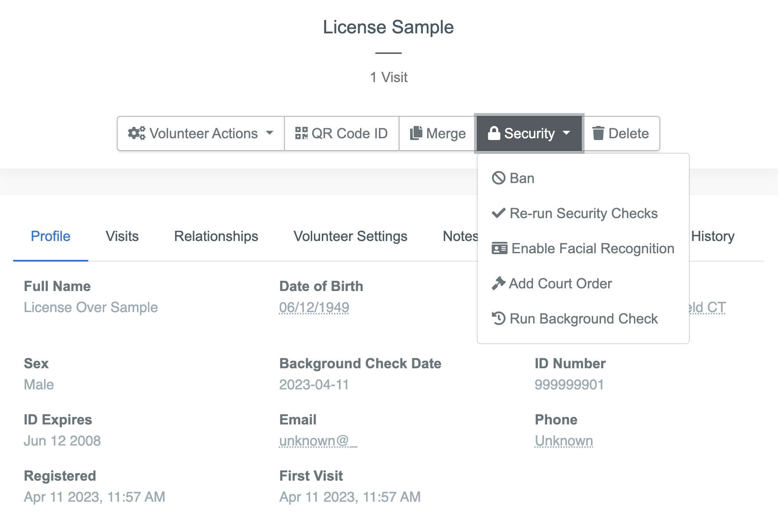
Task: Choose Re-run Security Checks
Action: click(583, 213)
